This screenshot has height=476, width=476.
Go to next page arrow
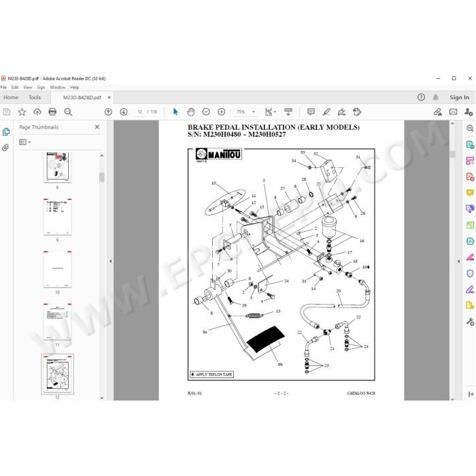click(x=124, y=112)
